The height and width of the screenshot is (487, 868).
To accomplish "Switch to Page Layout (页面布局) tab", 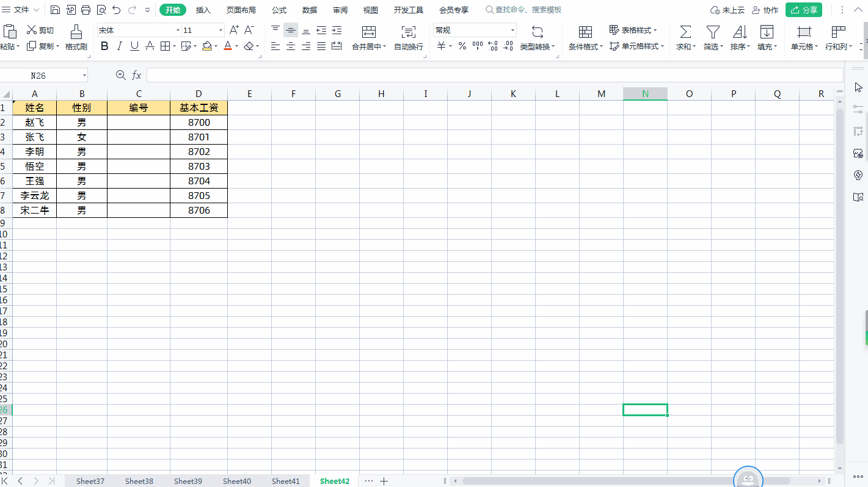I will pos(241,10).
